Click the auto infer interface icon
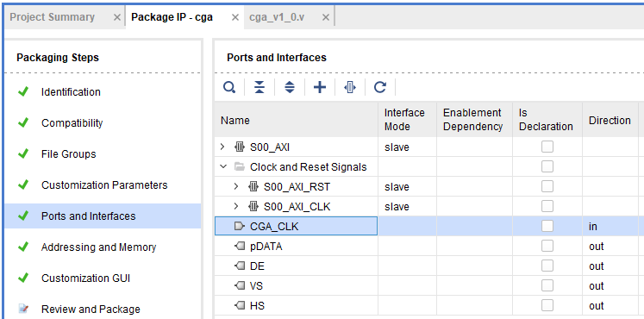Viewport: 644px width, 319px height. 350,87
